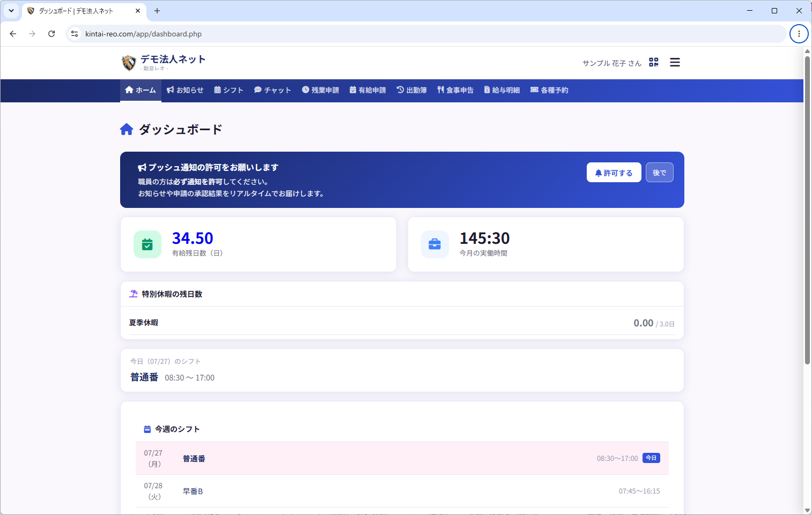Open a new browser tab
The height and width of the screenshot is (515, 812).
tap(157, 11)
